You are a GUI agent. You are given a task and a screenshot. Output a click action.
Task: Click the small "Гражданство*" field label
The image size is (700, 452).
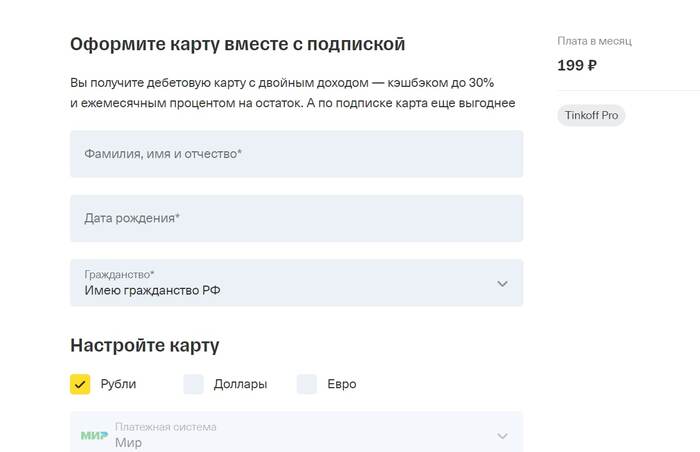pos(119,274)
